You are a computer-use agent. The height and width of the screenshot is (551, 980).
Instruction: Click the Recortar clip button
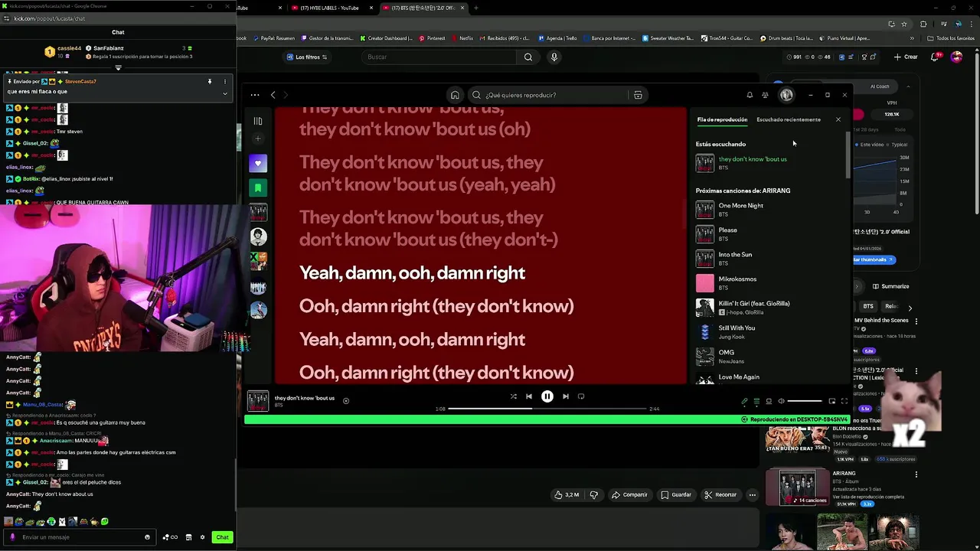pyautogui.click(x=720, y=494)
